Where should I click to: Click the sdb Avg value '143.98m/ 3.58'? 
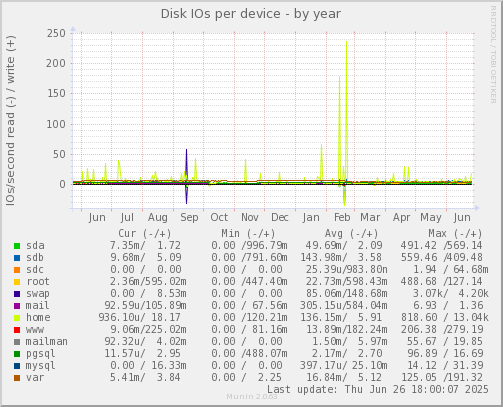tap(341, 258)
